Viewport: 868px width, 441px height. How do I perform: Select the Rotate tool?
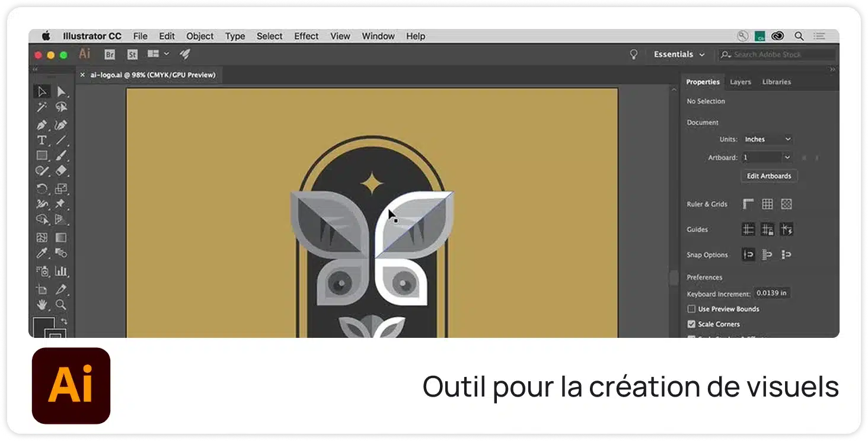(x=42, y=189)
